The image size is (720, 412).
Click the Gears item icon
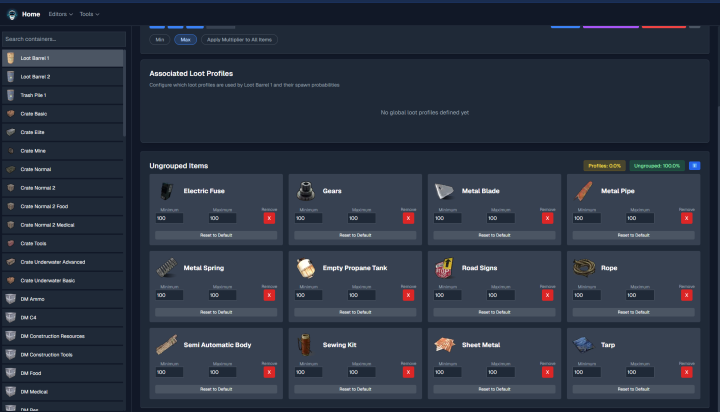305,191
